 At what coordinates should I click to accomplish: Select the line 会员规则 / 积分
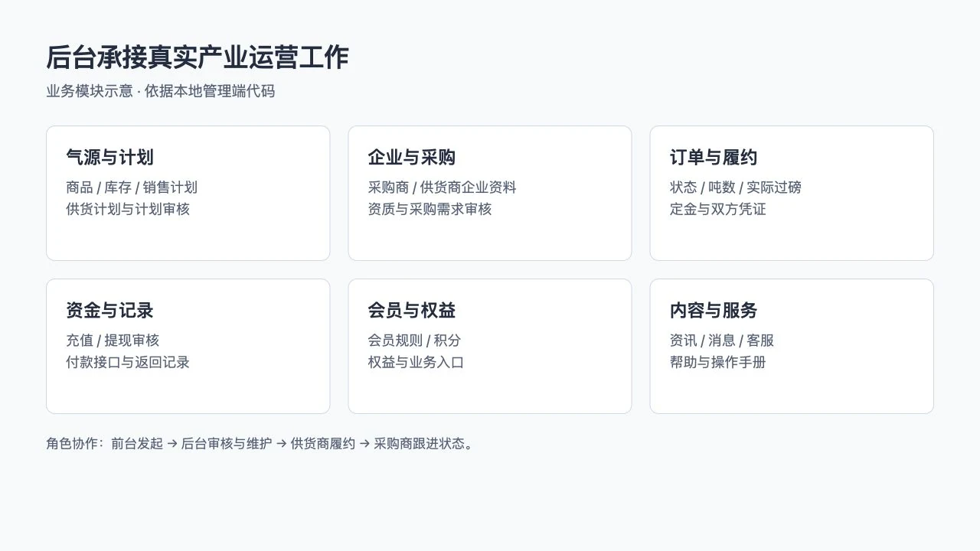(414, 341)
